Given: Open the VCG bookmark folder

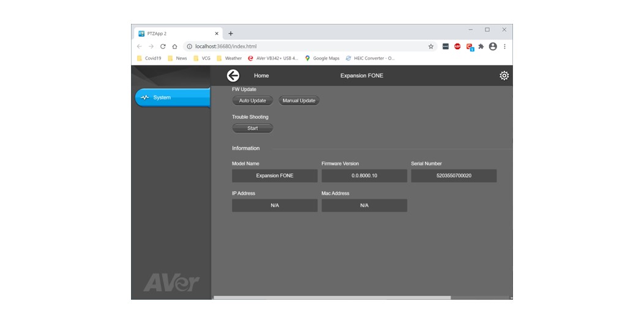Looking at the screenshot, I should [x=202, y=58].
